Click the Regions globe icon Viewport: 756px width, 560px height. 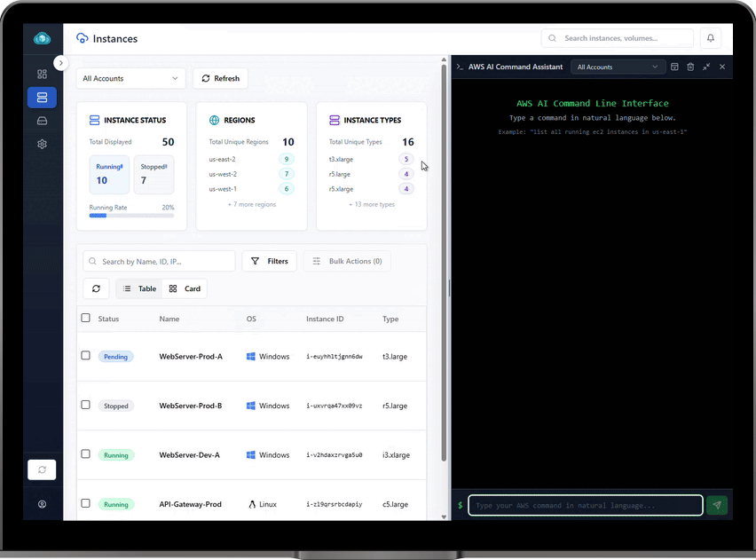pyautogui.click(x=214, y=120)
